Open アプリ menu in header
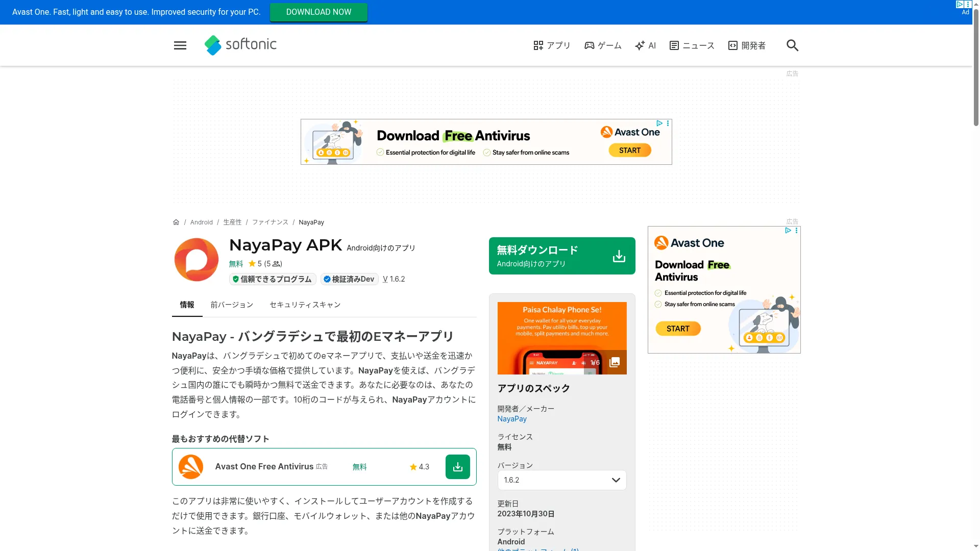 552,45
